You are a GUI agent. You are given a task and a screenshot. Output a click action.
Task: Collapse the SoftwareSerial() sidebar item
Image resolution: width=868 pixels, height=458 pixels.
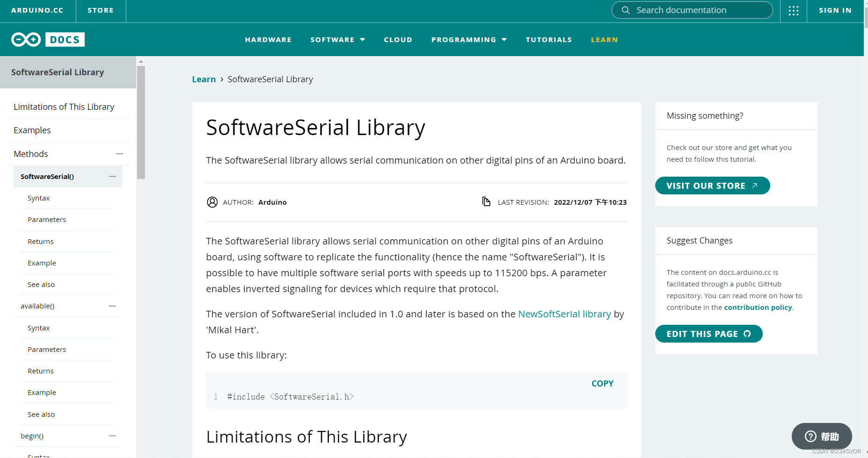(112, 176)
